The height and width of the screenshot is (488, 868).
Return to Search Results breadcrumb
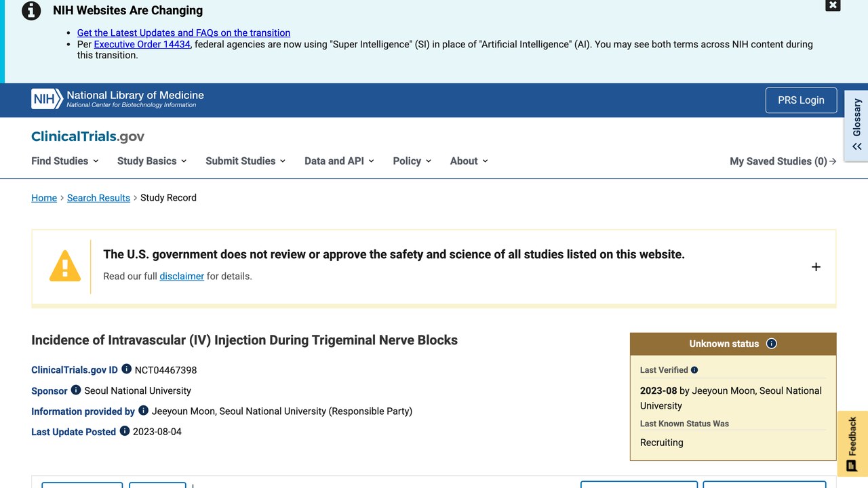[x=98, y=198]
